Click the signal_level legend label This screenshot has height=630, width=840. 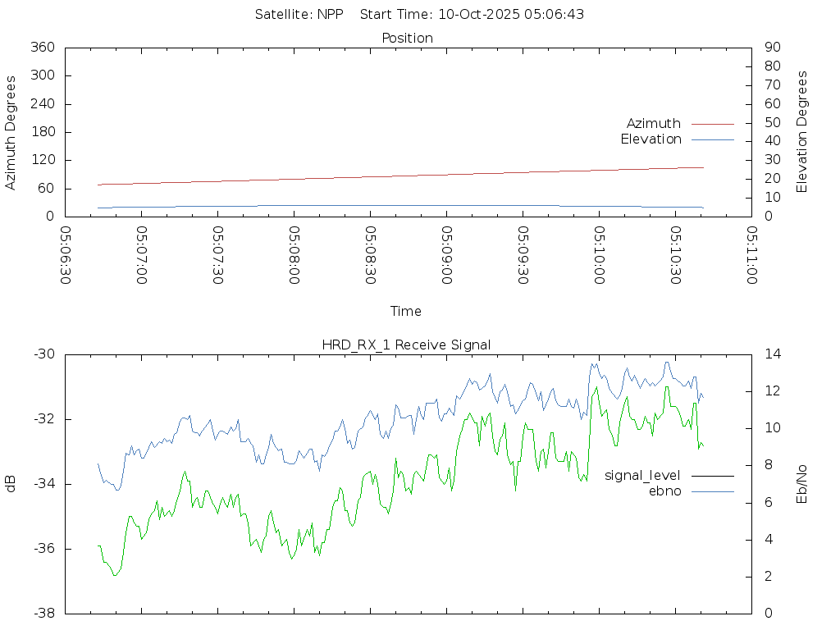point(642,475)
